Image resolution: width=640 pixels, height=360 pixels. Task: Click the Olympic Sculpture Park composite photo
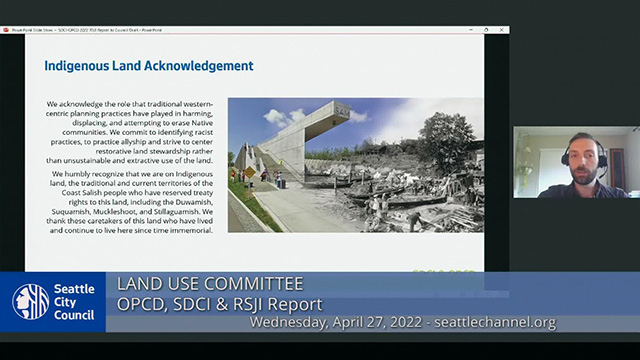356,165
